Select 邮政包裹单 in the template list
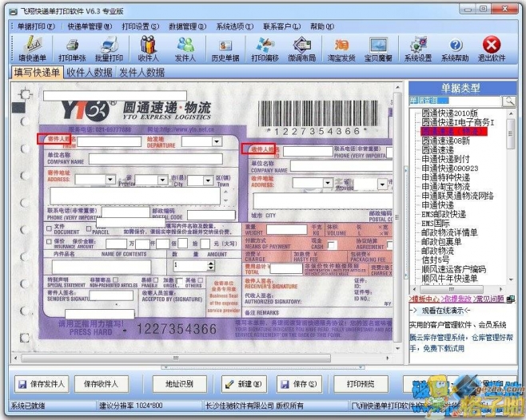The image size is (526, 420). point(441,242)
